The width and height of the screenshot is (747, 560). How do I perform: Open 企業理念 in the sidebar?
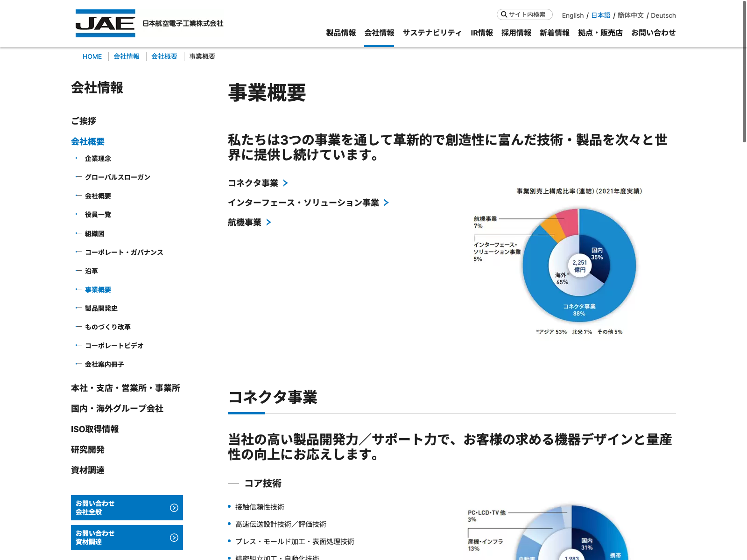click(98, 159)
